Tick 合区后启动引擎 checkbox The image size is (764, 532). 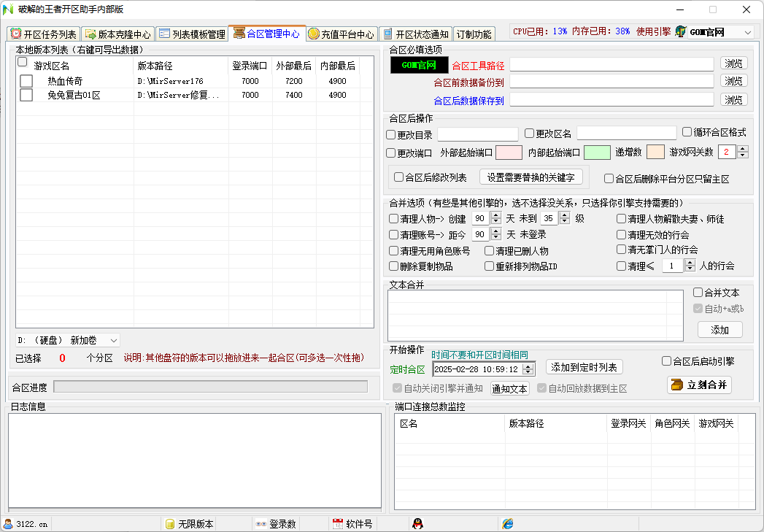666,361
